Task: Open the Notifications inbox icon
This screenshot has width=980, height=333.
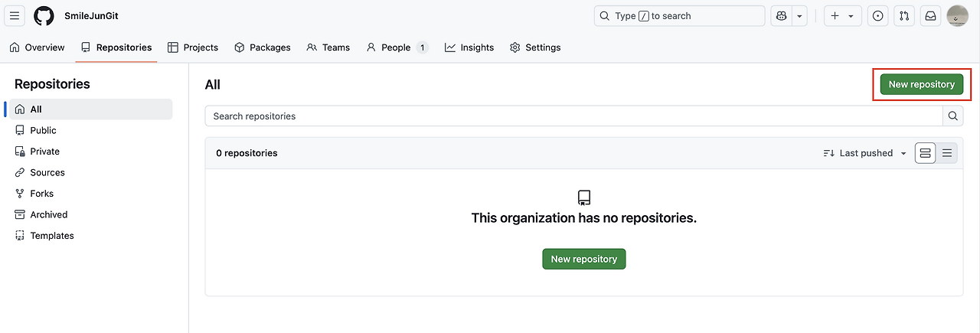Action: pos(930,16)
